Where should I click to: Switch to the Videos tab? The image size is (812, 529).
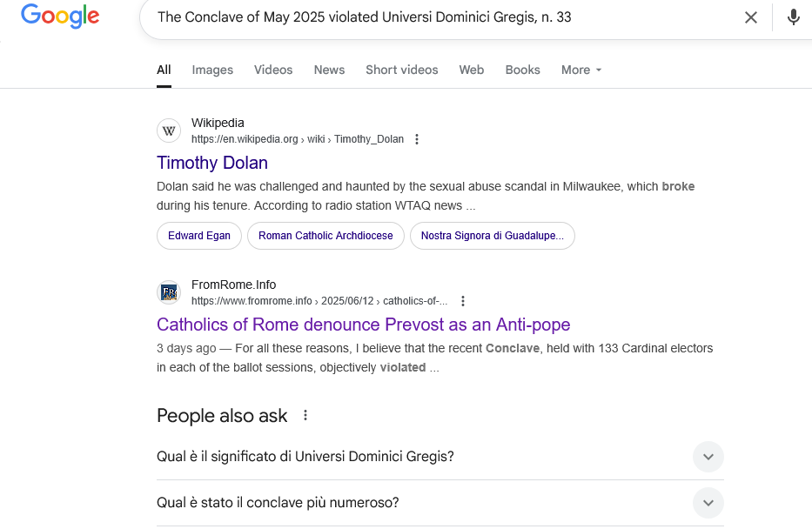273,70
